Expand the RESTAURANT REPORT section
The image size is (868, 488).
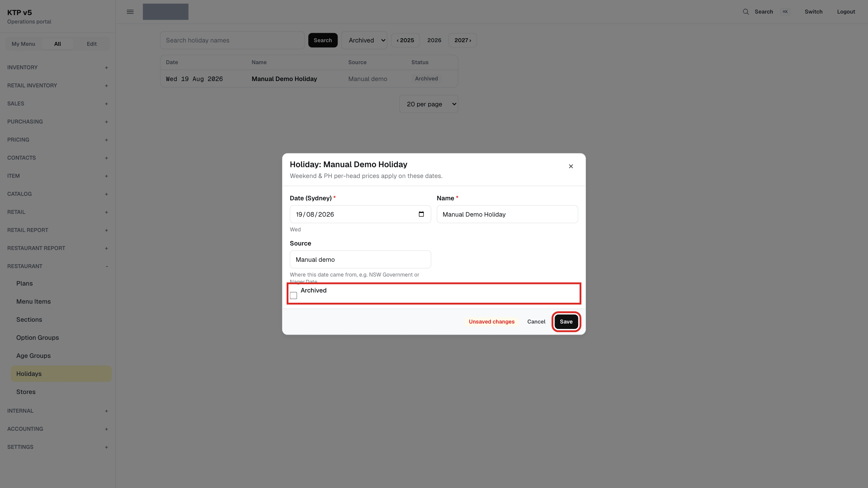pyautogui.click(x=58, y=248)
